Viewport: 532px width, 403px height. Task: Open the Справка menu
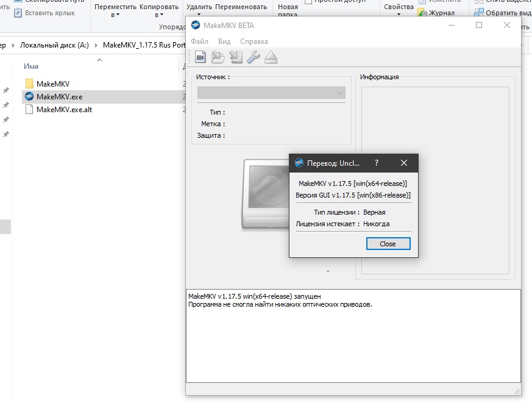[254, 41]
